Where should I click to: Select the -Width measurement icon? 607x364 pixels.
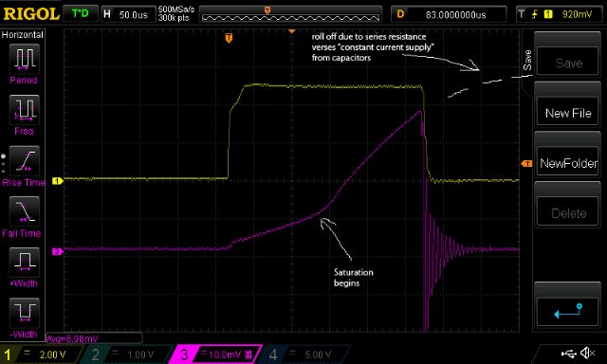click(24, 313)
